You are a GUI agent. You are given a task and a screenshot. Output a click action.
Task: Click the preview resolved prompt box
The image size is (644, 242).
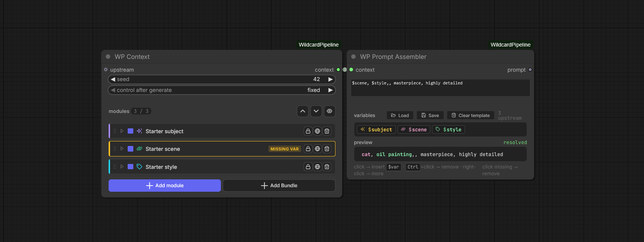click(x=440, y=154)
